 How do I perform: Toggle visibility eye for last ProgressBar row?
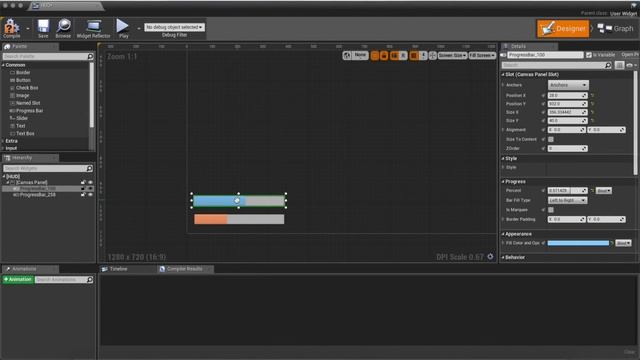pos(90,195)
